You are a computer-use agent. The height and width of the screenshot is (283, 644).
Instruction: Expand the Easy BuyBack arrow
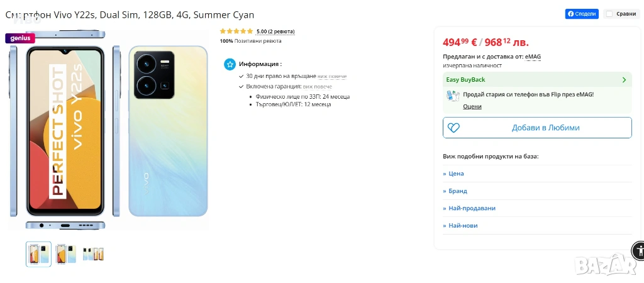tap(624, 80)
